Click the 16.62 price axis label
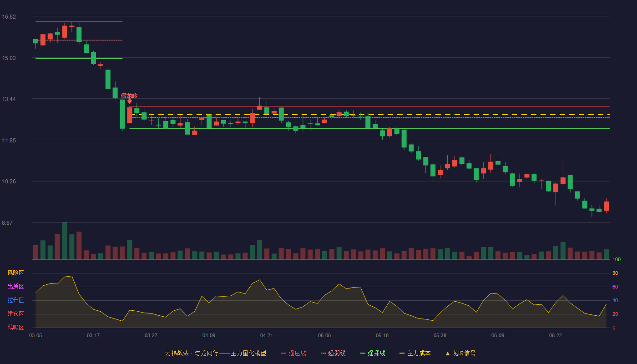637x364 pixels. tap(9, 17)
